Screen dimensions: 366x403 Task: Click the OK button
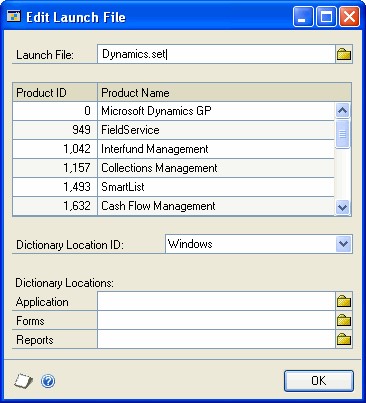pos(319,380)
